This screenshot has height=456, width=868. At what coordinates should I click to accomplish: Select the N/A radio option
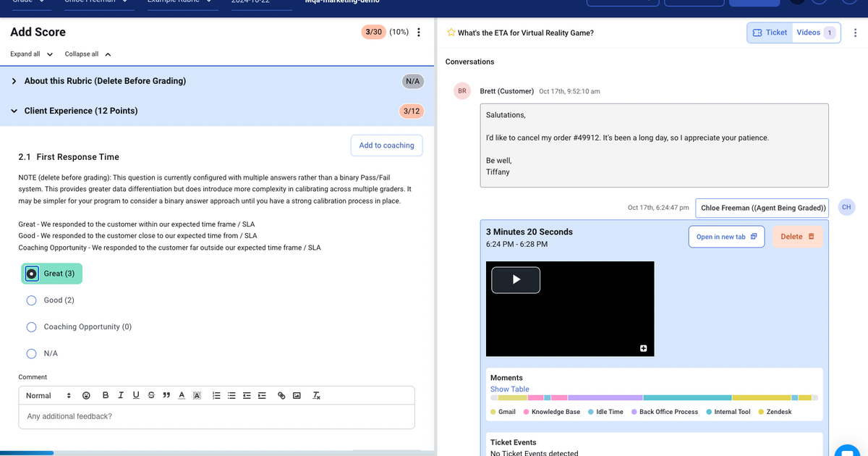point(32,354)
